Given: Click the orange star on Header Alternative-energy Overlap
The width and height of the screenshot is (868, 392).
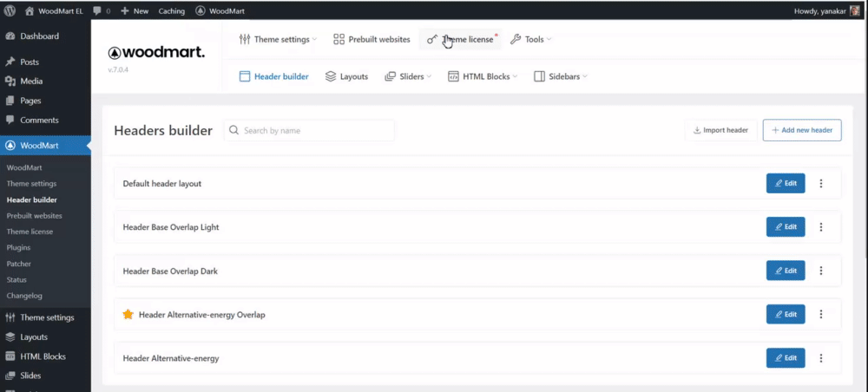Looking at the screenshot, I should pos(128,315).
